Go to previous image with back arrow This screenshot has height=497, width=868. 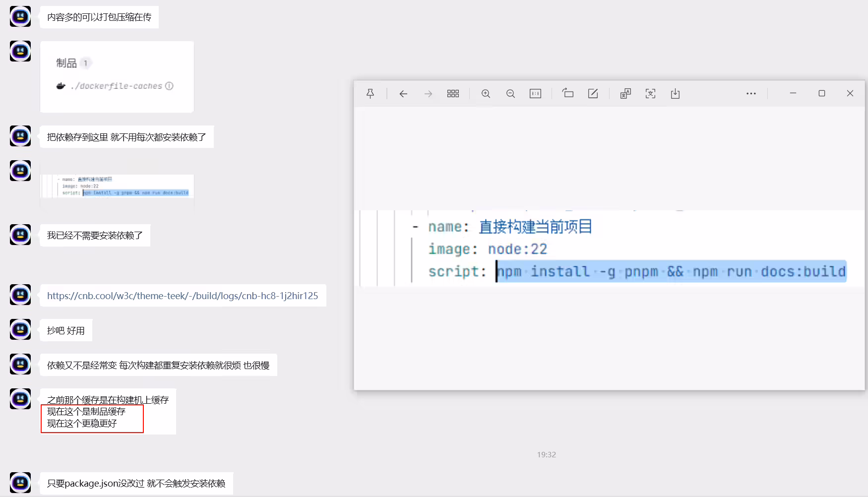403,93
